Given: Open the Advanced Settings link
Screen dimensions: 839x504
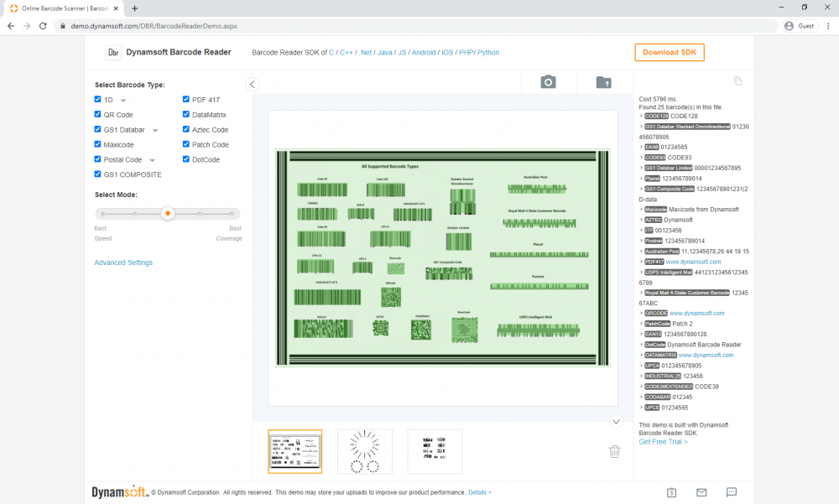Looking at the screenshot, I should [x=123, y=262].
